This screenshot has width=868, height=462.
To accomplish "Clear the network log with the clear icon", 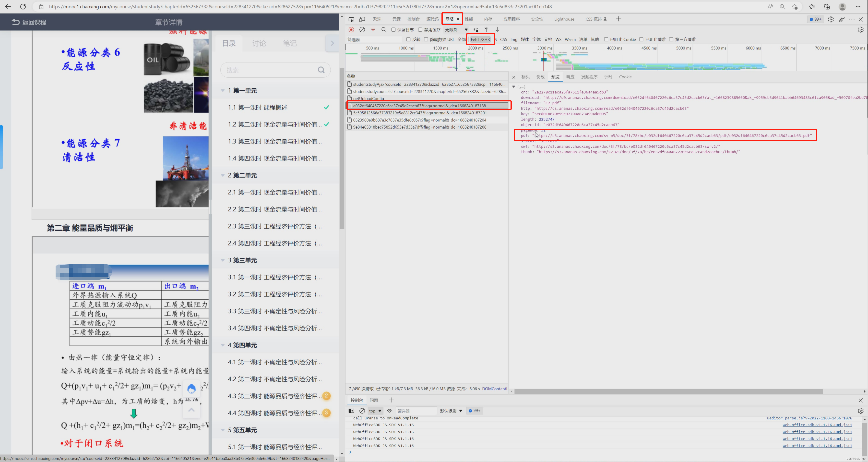I will click(x=362, y=30).
